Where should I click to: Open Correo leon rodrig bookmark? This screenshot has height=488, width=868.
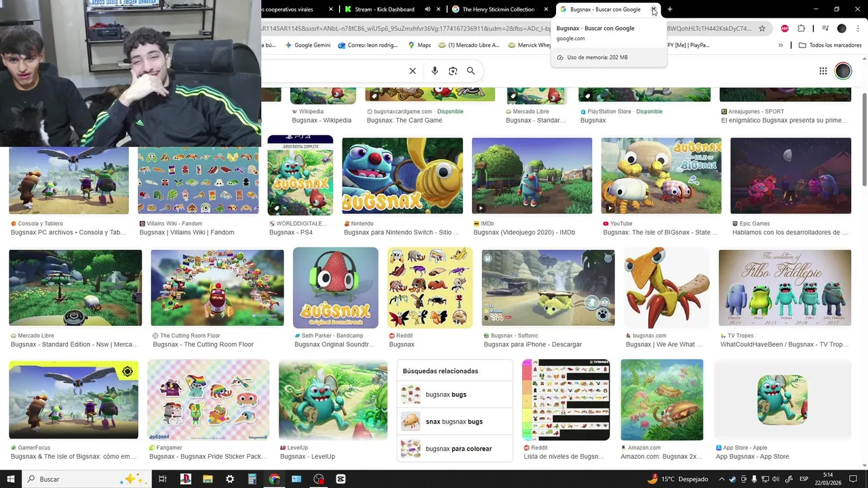(368, 45)
